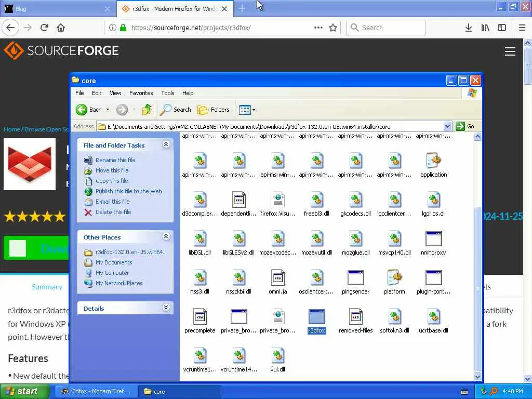Expand the Details panel
The width and height of the screenshot is (532, 399).
(166, 308)
